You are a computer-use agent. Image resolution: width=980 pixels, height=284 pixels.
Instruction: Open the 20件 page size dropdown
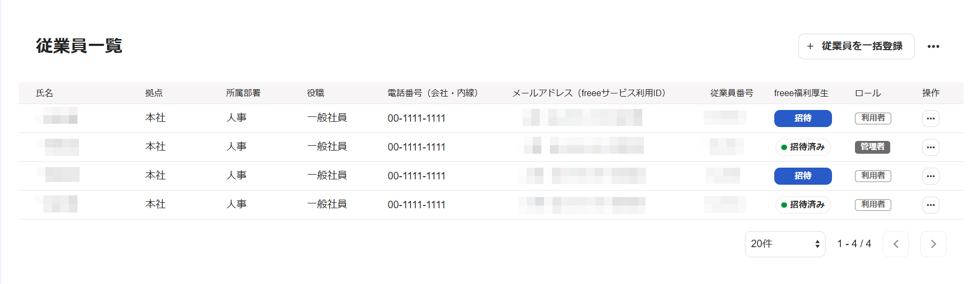point(785,244)
